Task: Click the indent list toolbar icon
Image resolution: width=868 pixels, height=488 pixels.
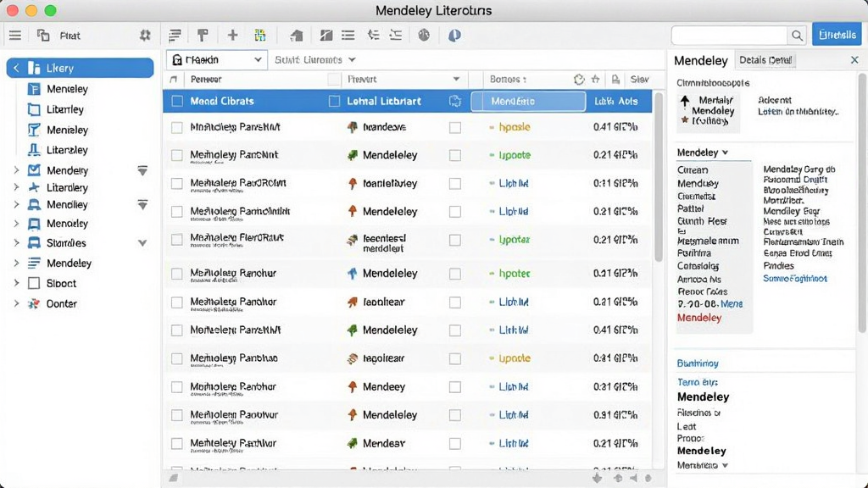Action: tap(374, 36)
